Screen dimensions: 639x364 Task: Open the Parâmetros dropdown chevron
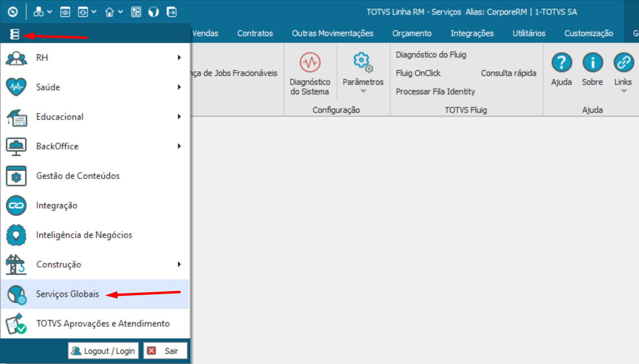363,91
